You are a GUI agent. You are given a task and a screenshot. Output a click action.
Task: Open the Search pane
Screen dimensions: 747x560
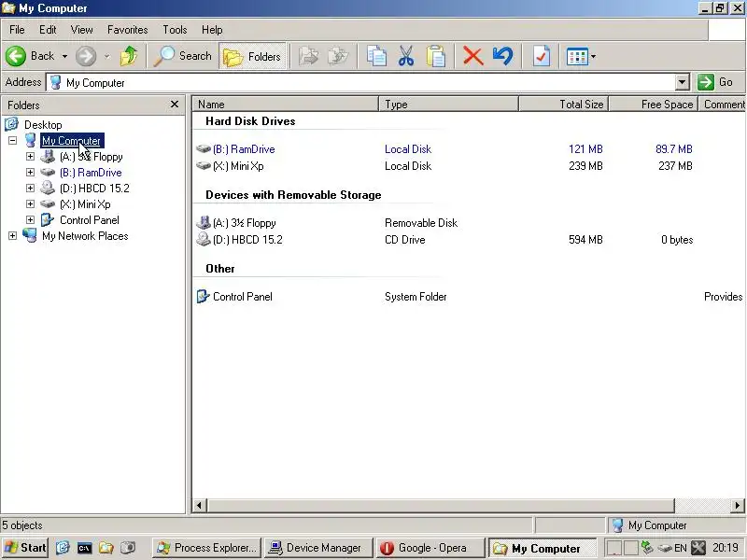(x=183, y=56)
